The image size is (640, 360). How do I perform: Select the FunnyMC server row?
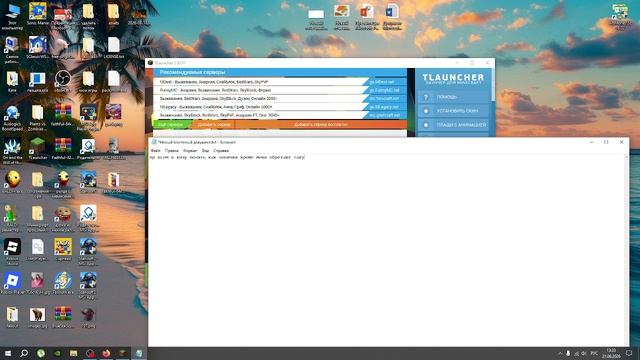point(280,90)
